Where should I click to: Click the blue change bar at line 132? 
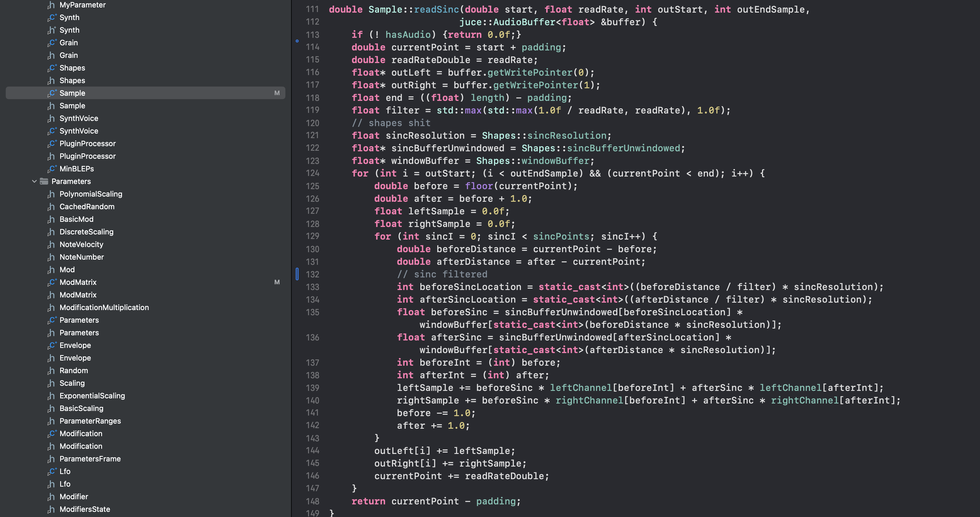297,274
